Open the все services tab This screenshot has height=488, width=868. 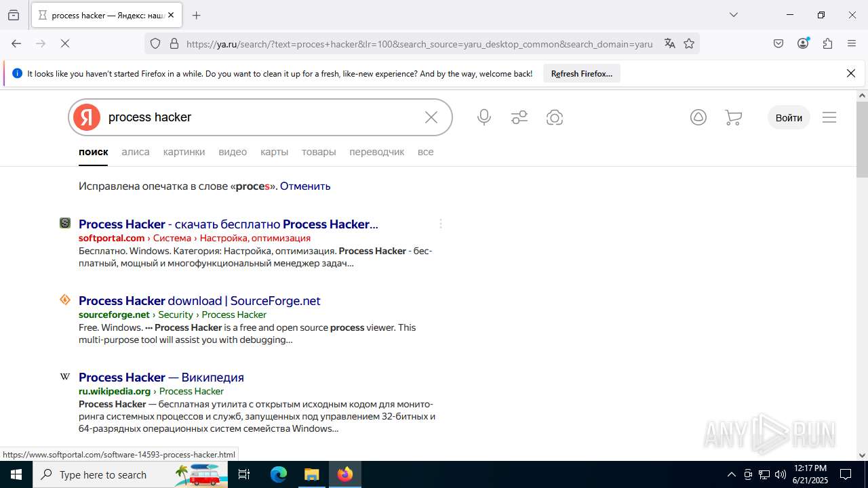tap(425, 152)
